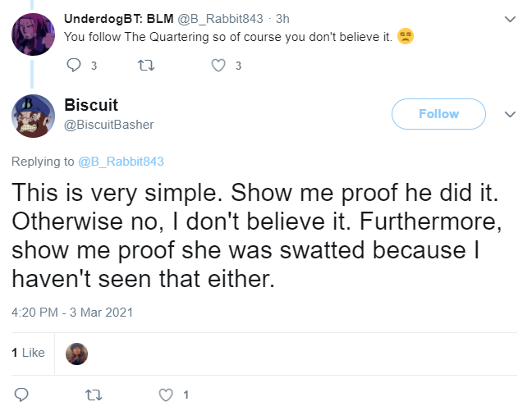
Task: Open the avatar of the user who liked
Action: coord(76,354)
